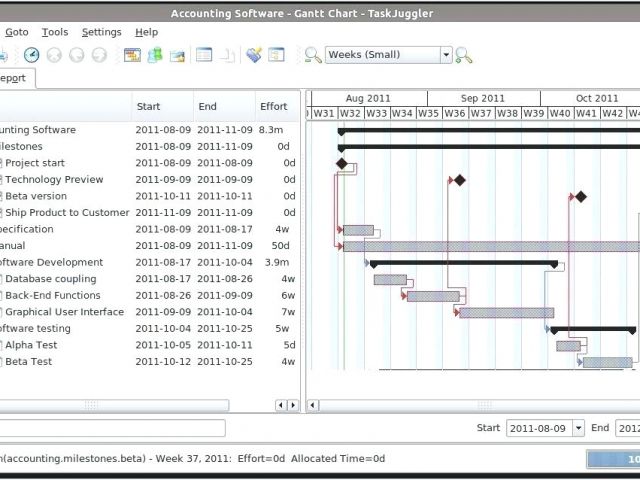Screen dimensions: 640x480
Task: Open the Goto menu
Action: (16, 32)
